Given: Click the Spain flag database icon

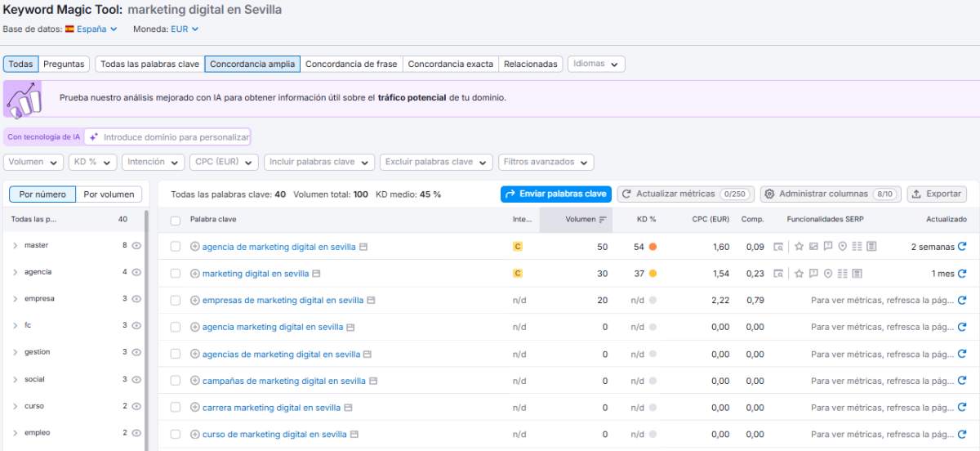Looking at the screenshot, I should click(x=69, y=29).
